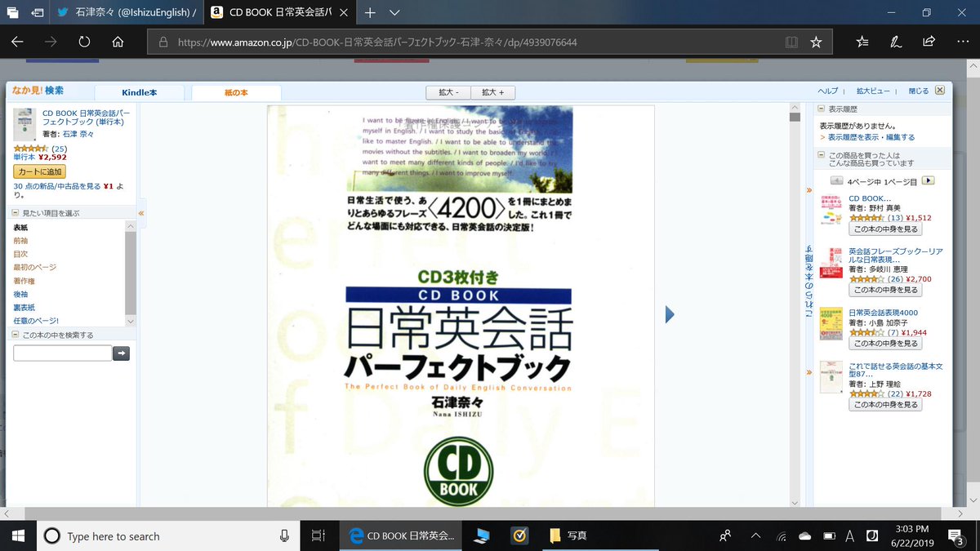Open 英会話フレーズブック recommendation link
This screenshot has height=551, width=980.
[x=894, y=255]
